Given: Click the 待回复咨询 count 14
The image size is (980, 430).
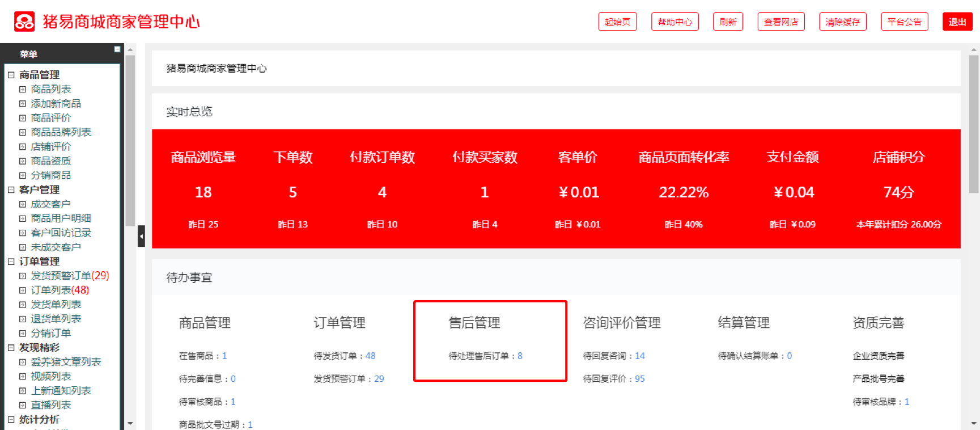Looking at the screenshot, I should [640, 356].
